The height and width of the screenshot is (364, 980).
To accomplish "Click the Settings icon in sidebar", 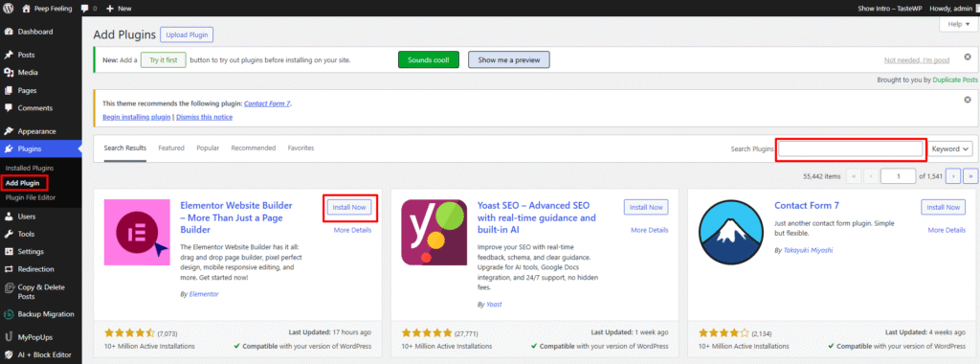I will pyautogui.click(x=9, y=251).
